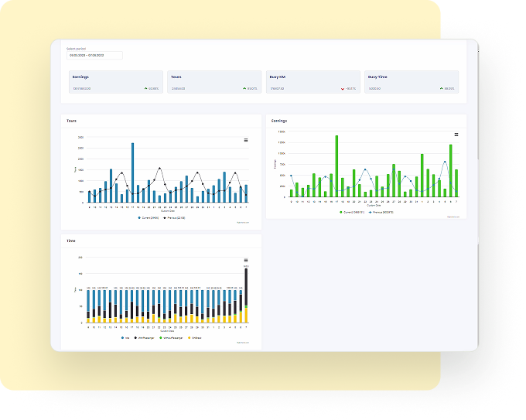
Task: Select the Tours summary card
Action: [x=214, y=82]
